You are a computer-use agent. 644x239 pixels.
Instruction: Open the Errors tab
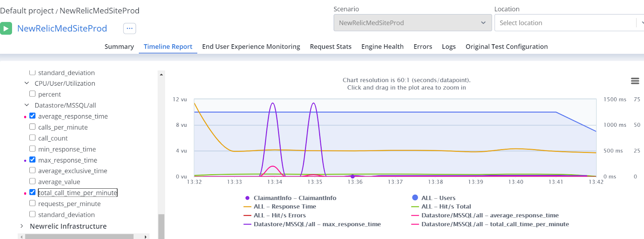[423, 47]
